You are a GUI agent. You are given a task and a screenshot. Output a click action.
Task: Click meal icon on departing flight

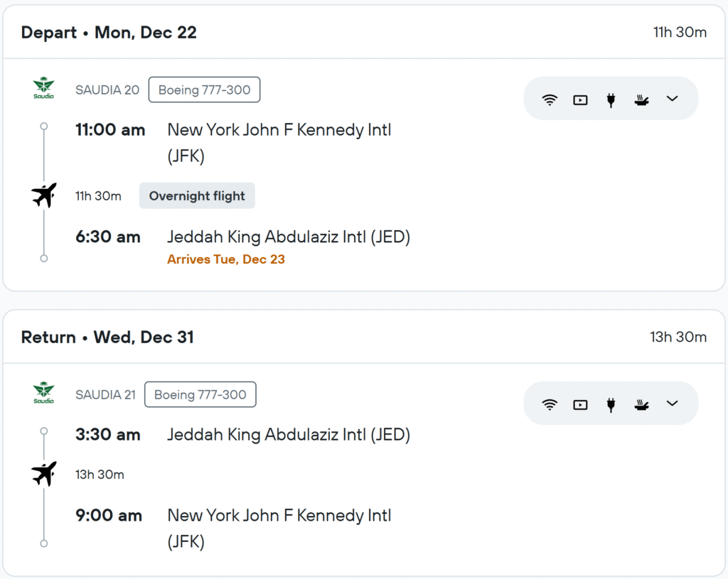click(x=641, y=99)
